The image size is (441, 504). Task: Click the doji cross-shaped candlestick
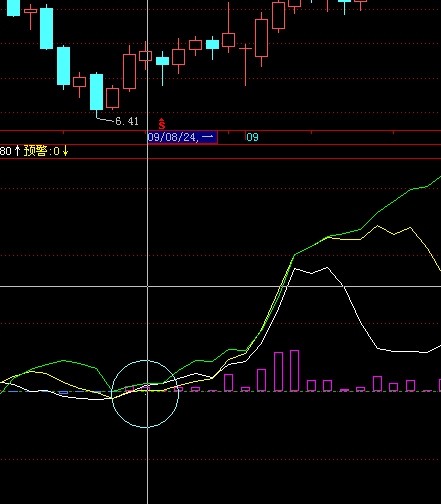pos(245,49)
